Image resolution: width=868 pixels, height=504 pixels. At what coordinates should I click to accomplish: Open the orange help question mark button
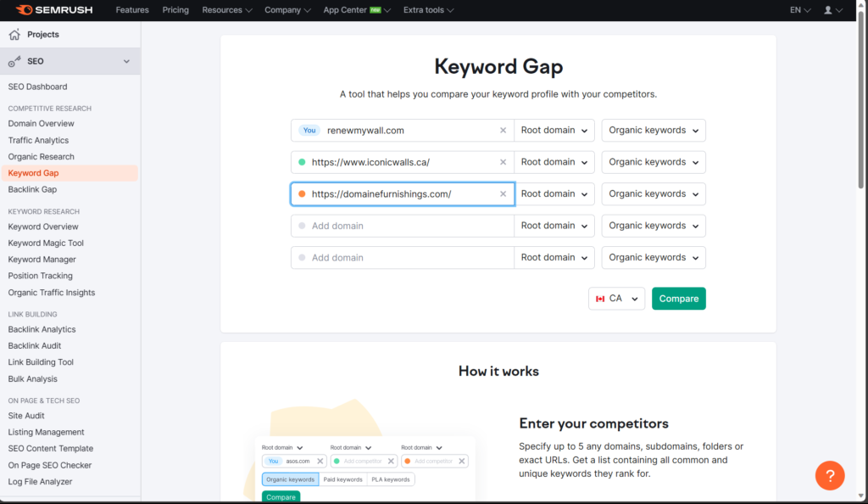pos(829,475)
